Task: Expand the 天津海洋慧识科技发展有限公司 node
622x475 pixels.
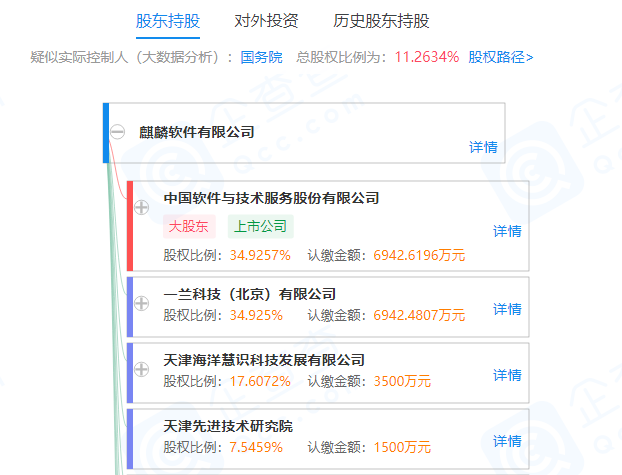Action: click(141, 369)
